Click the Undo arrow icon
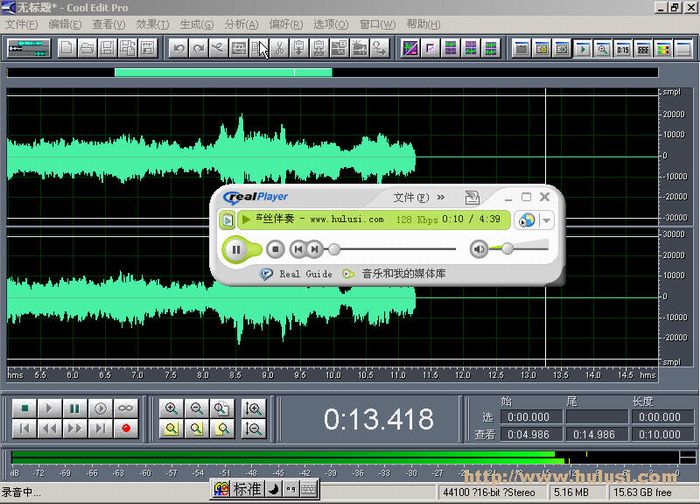 click(x=179, y=48)
